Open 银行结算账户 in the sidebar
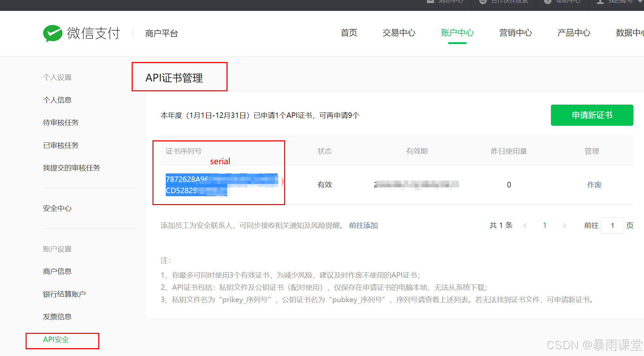Image resolution: width=644 pixels, height=356 pixels. [64, 294]
